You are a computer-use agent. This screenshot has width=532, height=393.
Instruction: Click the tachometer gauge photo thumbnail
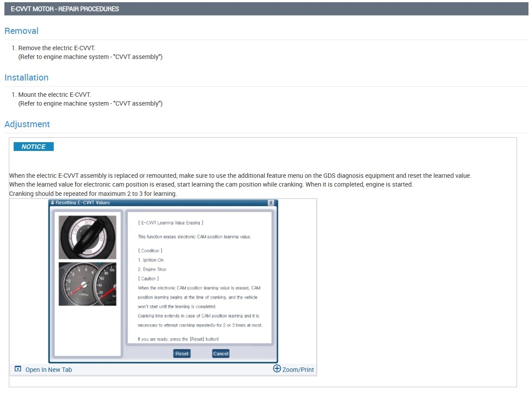pos(88,284)
